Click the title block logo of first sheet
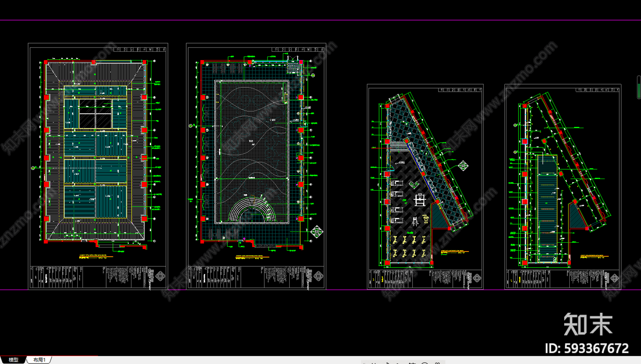Image resolution: width=641 pixels, height=364 pixels. point(160,277)
